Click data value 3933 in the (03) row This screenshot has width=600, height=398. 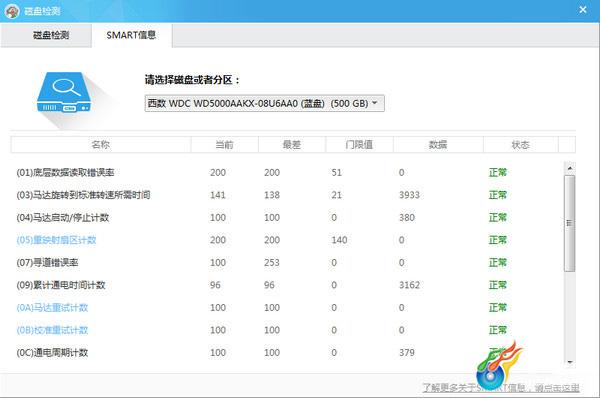coord(409,195)
